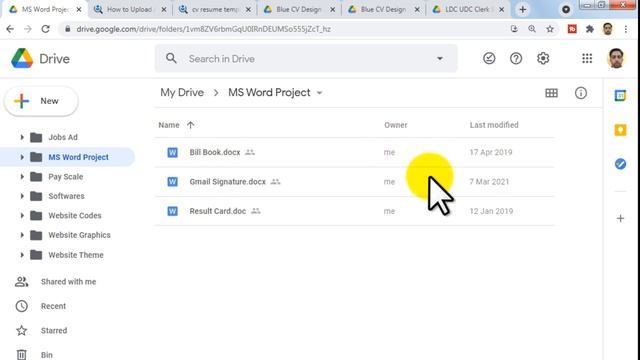Click the shared icon beside Bill Book.docx
The width and height of the screenshot is (640, 360).
250,152
